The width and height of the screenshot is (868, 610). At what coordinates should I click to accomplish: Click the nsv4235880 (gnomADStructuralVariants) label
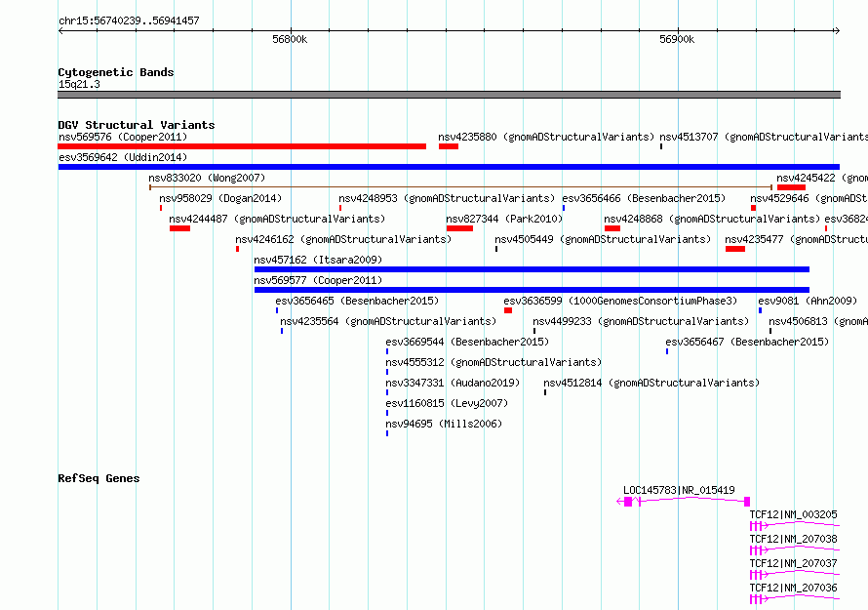[x=546, y=137]
